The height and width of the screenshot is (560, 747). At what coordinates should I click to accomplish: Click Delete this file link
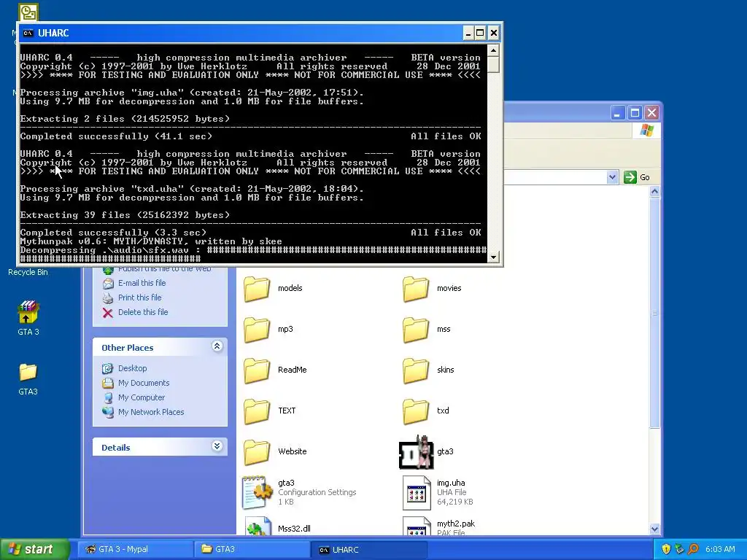[x=143, y=312]
